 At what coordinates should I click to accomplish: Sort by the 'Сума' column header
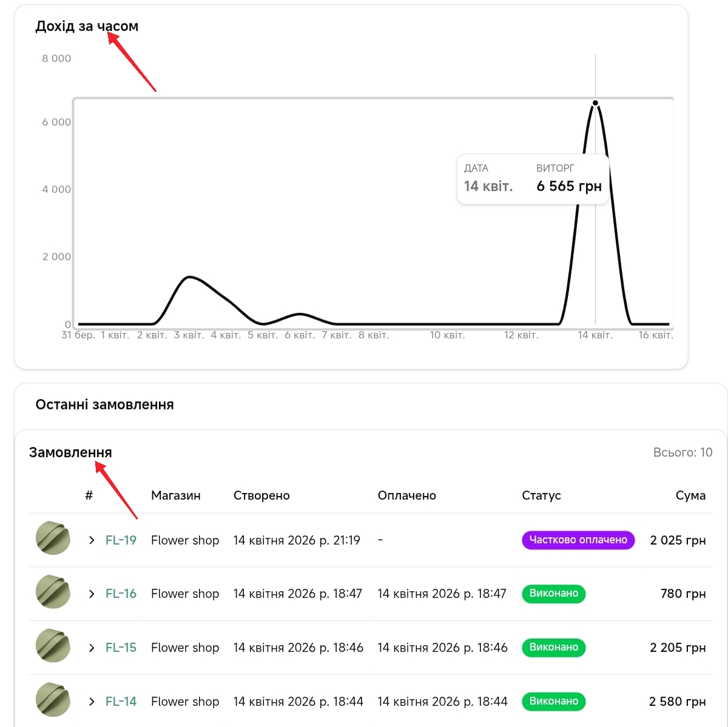click(690, 495)
